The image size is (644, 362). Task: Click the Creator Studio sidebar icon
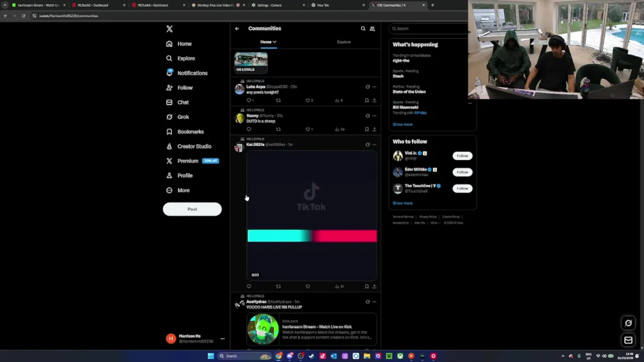[169, 146]
